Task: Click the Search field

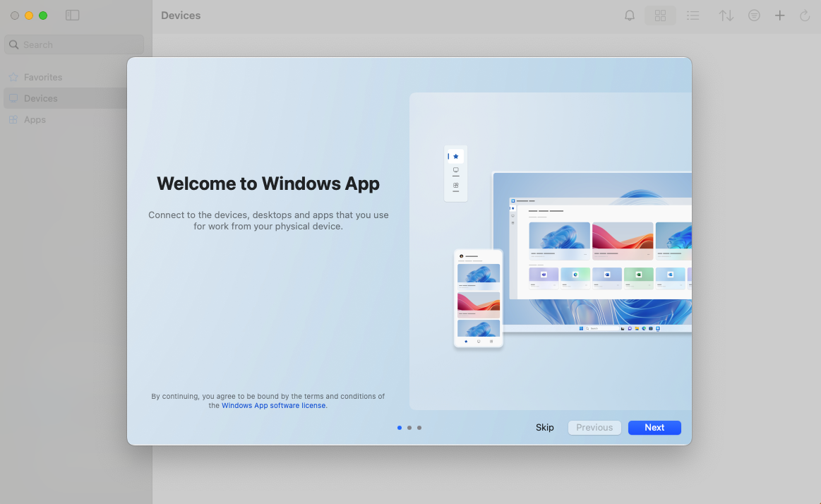Action: click(74, 44)
